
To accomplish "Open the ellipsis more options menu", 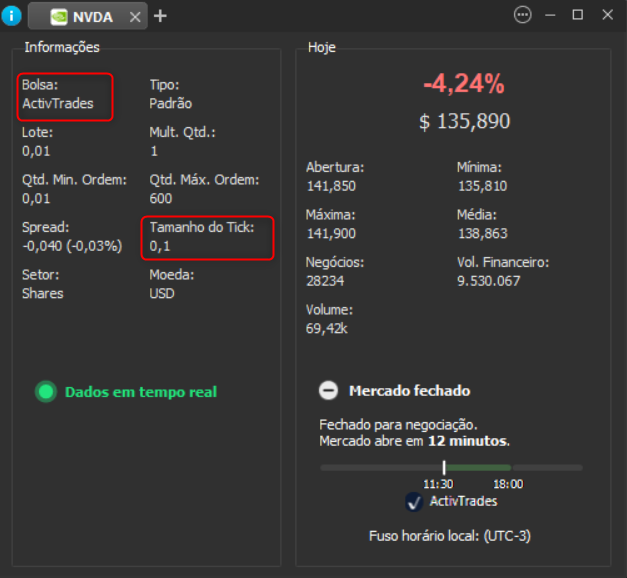I will click(522, 15).
